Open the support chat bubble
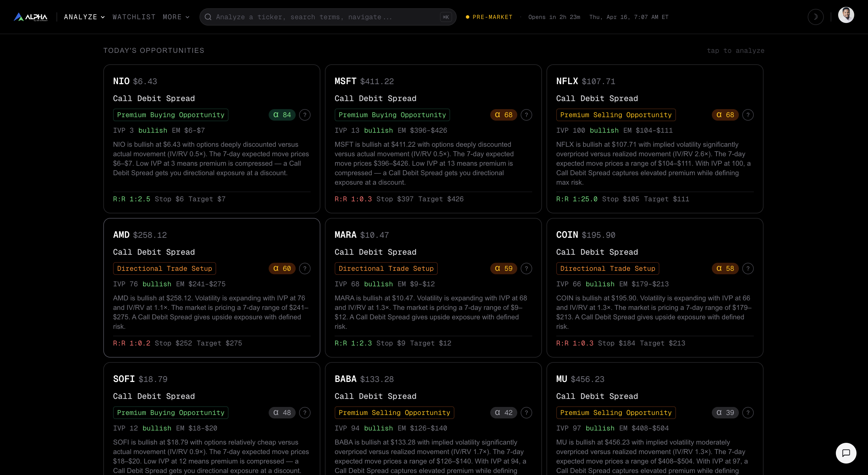Screen dimensions: 868x475 (846, 453)
